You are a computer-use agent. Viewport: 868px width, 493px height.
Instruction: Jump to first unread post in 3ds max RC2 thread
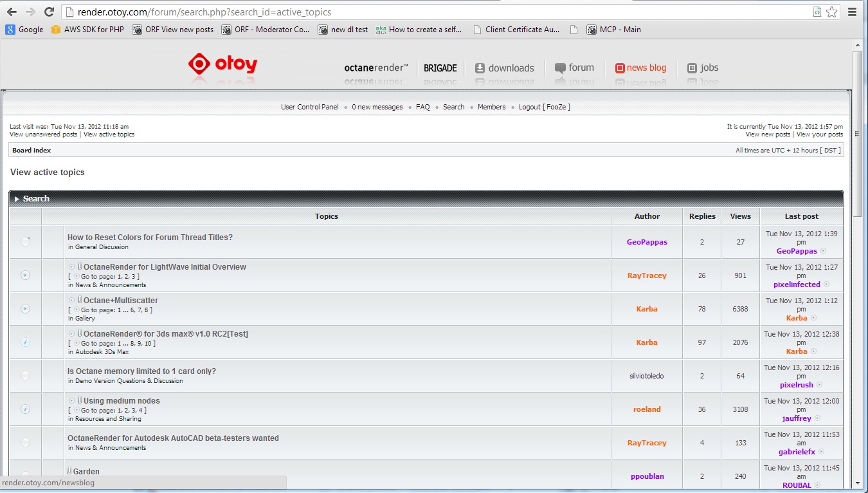tap(71, 333)
